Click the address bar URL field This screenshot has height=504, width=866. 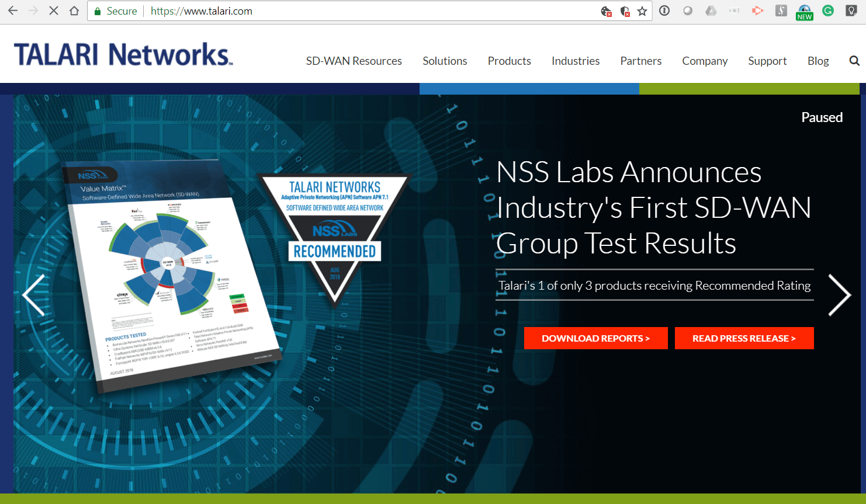pos(374,11)
